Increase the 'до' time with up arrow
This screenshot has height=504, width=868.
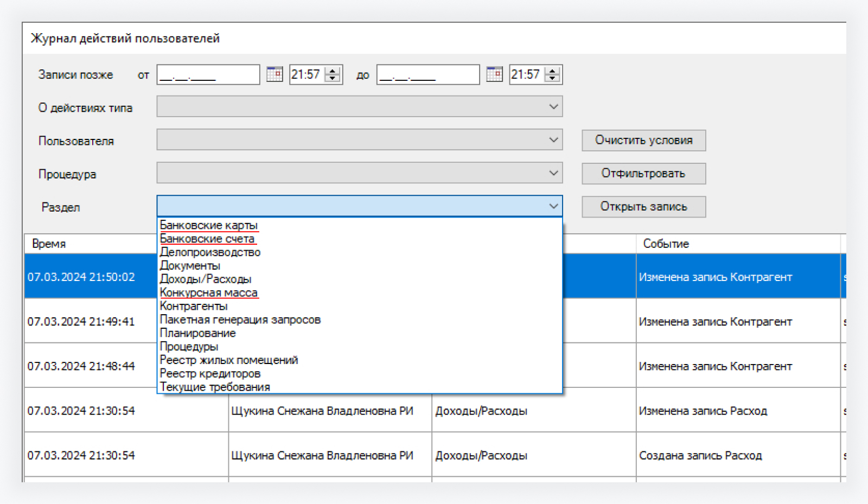point(552,71)
